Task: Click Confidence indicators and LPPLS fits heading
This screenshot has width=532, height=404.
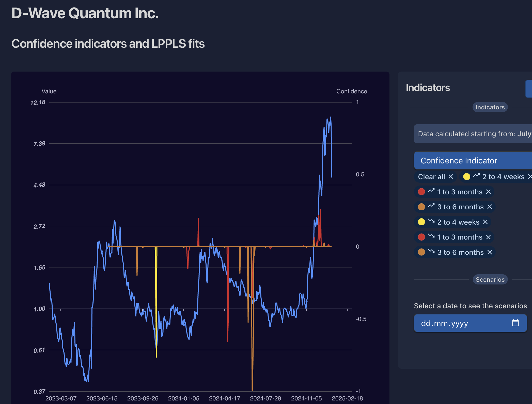Action: 108,44
